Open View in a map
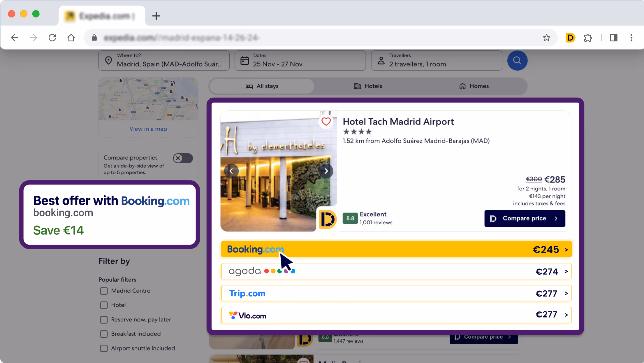The height and width of the screenshot is (363, 644). pyautogui.click(x=148, y=129)
